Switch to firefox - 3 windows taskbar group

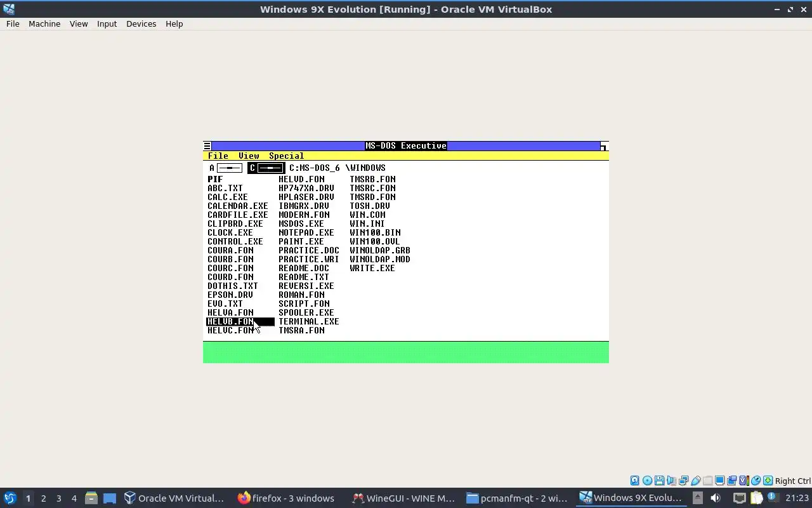[286, 498]
